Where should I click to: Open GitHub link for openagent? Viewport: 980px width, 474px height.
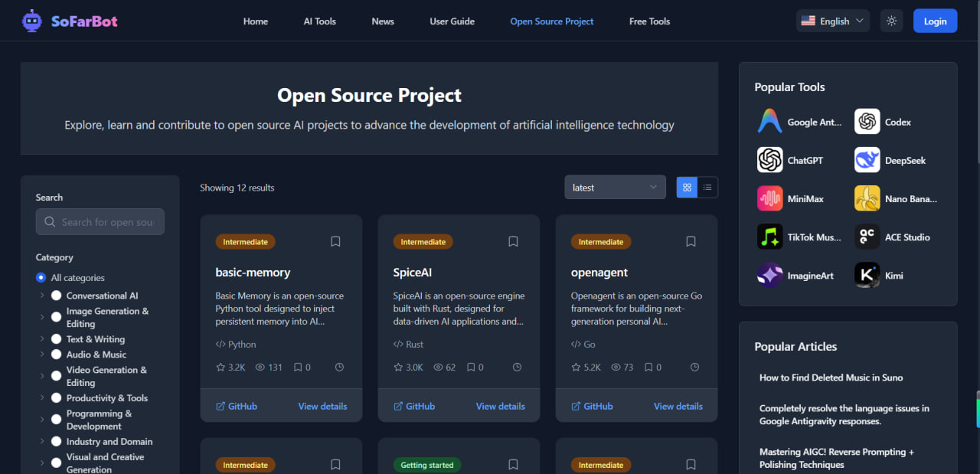(592, 406)
